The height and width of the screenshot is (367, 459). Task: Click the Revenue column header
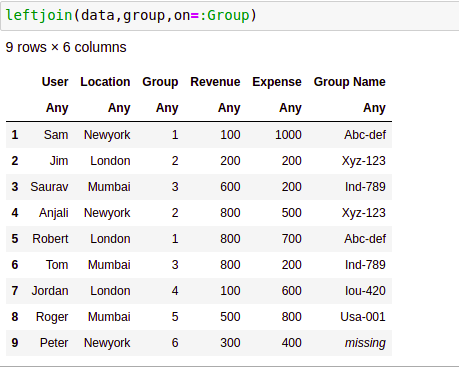point(215,82)
